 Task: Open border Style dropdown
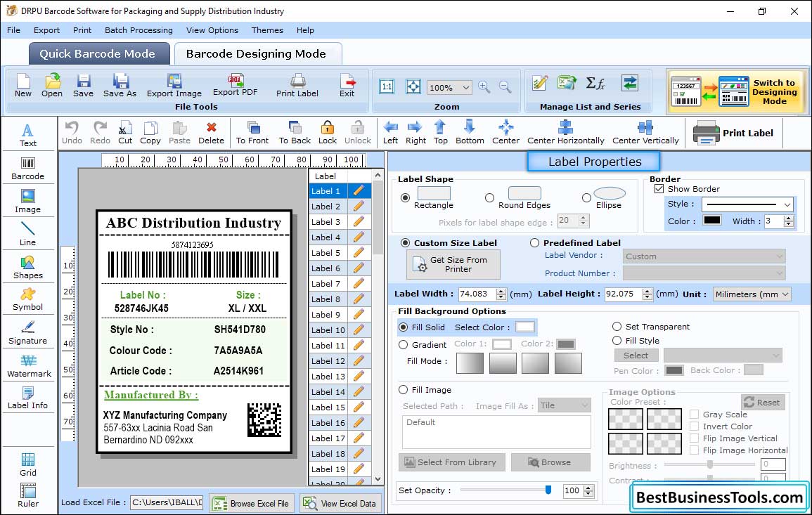(x=787, y=204)
